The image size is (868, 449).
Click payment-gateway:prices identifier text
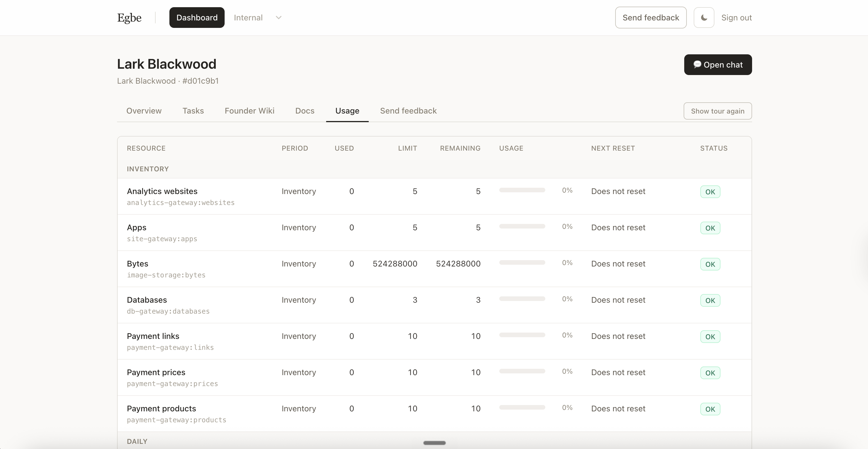point(173,384)
